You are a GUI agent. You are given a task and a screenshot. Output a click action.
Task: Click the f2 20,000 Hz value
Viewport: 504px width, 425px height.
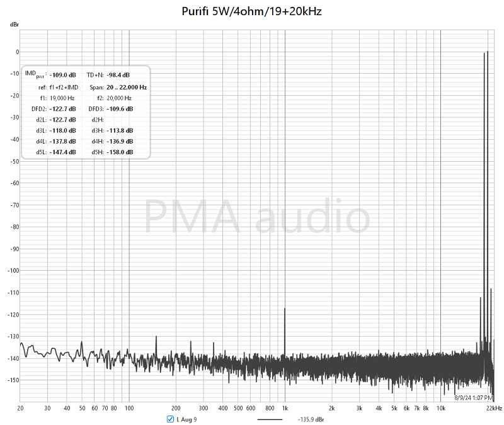point(119,98)
